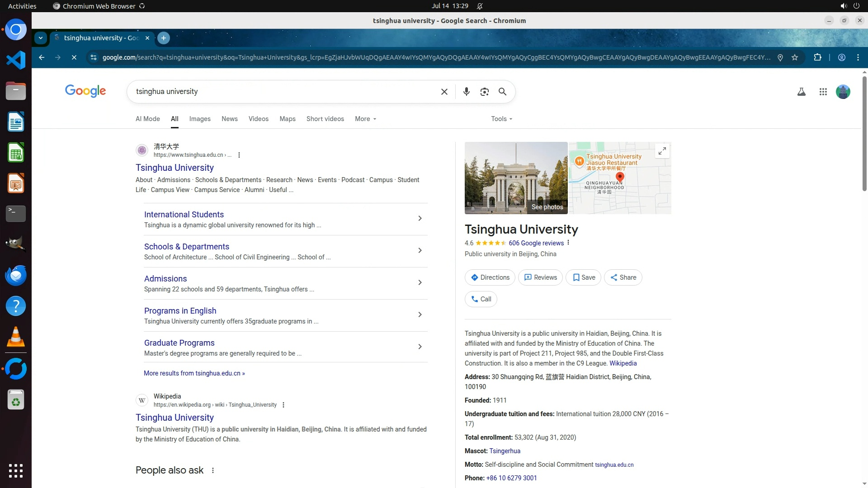868x488 pixels.
Task: Click the voice search microphone icon
Action: [x=466, y=92]
